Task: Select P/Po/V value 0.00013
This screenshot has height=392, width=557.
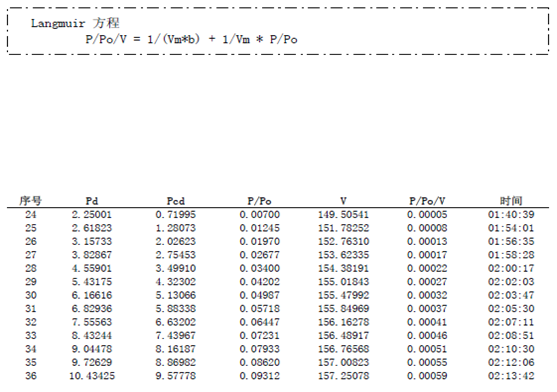Action: 427,241
